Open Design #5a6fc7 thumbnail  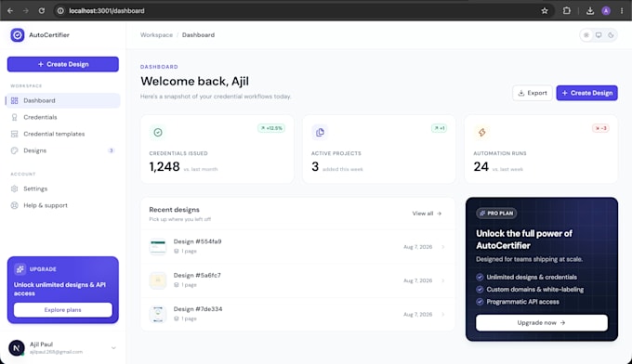158,280
